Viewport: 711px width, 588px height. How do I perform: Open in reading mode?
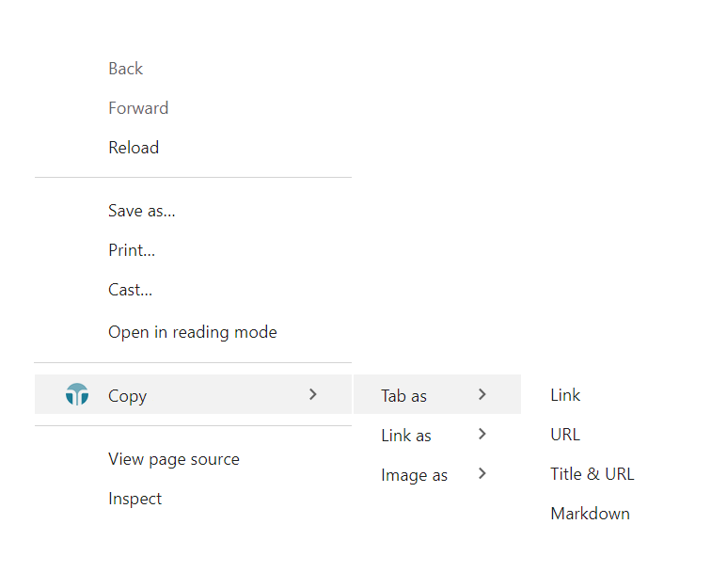192,332
